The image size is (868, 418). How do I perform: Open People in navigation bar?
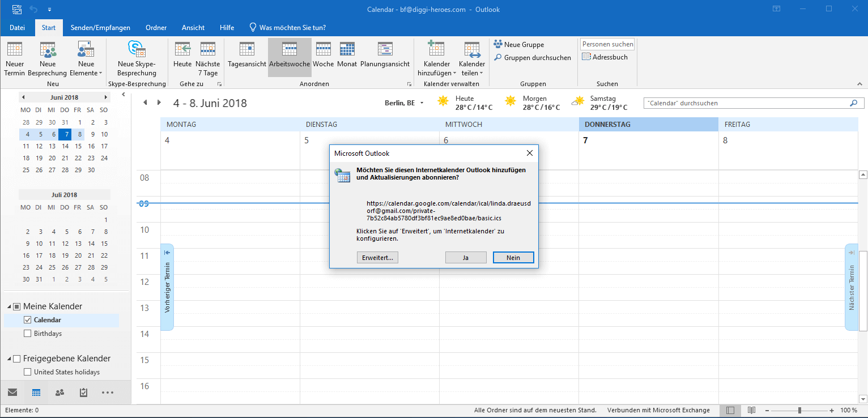tap(59, 393)
